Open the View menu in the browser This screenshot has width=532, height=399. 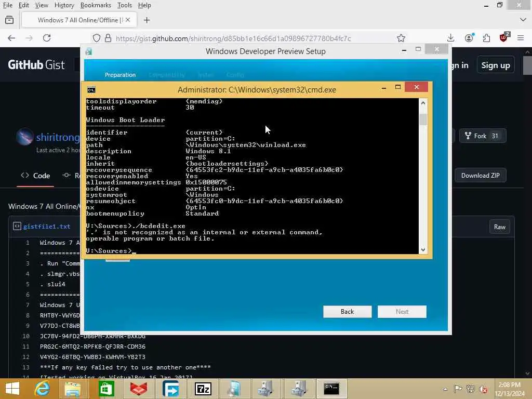(x=42, y=5)
